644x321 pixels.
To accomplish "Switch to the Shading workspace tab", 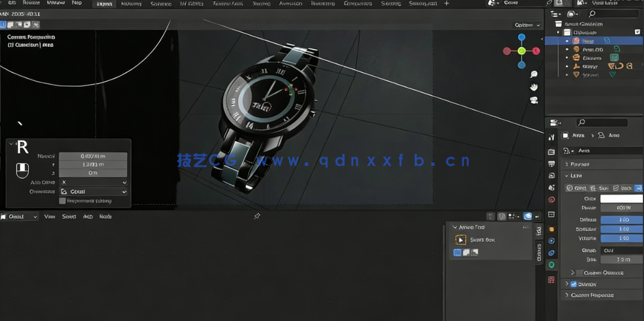I will click(261, 4).
